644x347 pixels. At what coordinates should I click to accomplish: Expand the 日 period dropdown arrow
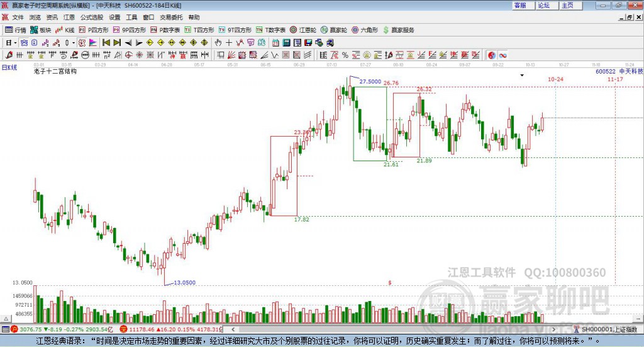(15, 43)
